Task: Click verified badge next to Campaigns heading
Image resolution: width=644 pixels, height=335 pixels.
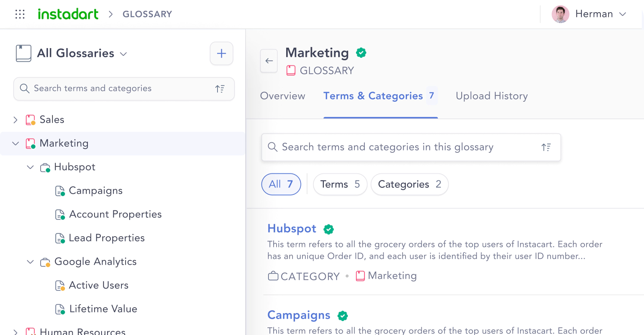Action: pyautogui.click(x=343, y=316)
